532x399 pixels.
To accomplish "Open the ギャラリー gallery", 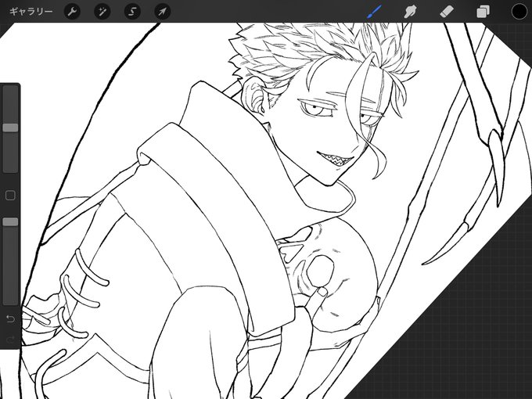I will pyautogui.click(x=31, y=12).
